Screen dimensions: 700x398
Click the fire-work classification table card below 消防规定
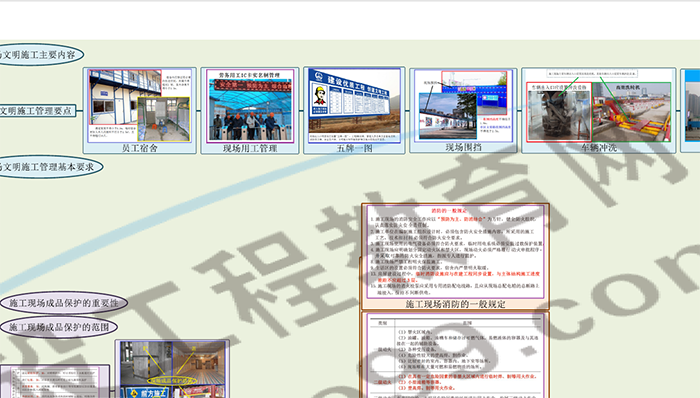click(x=455, y=355)
